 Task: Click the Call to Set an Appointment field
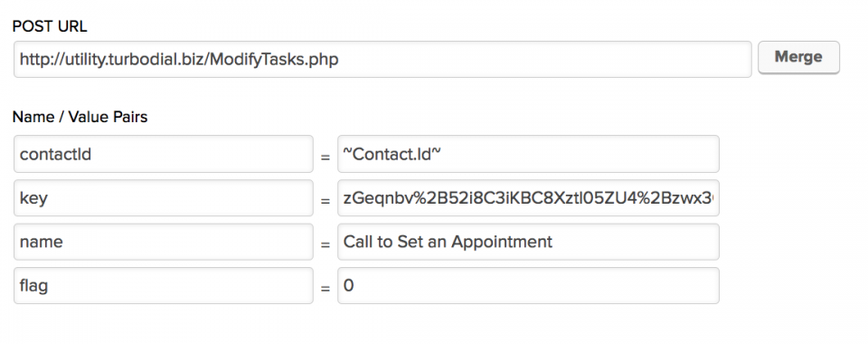click(528, 242)
